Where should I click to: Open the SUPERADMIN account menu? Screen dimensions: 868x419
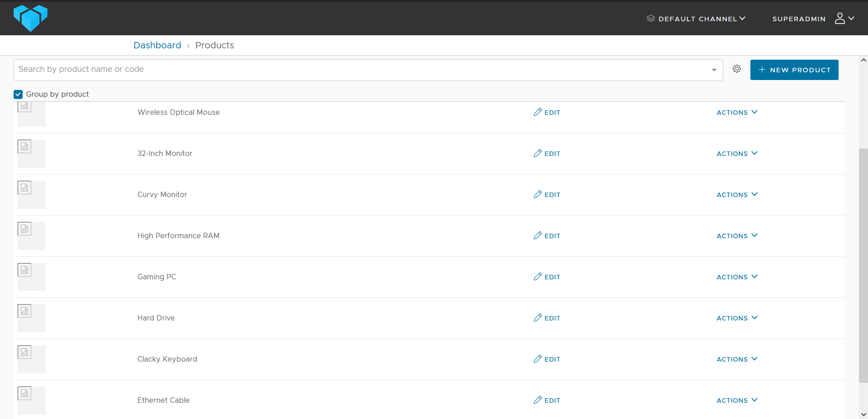pyautogui.click(x=799, y=19)
